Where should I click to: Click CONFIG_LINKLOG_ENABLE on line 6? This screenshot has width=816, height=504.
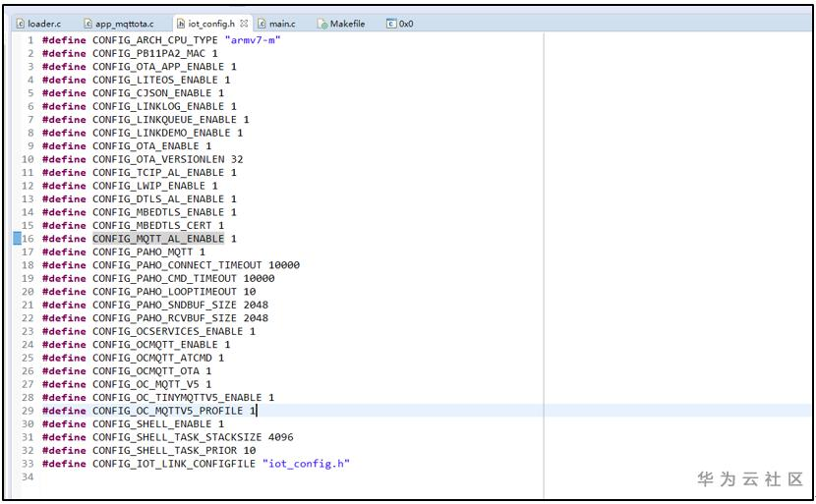point(158,107)
